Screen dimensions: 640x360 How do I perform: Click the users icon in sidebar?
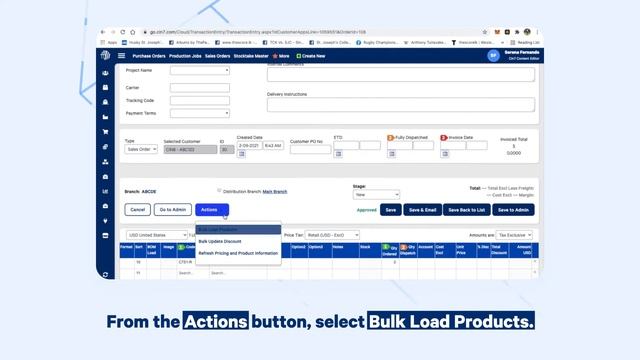click(x=105, y=73)
